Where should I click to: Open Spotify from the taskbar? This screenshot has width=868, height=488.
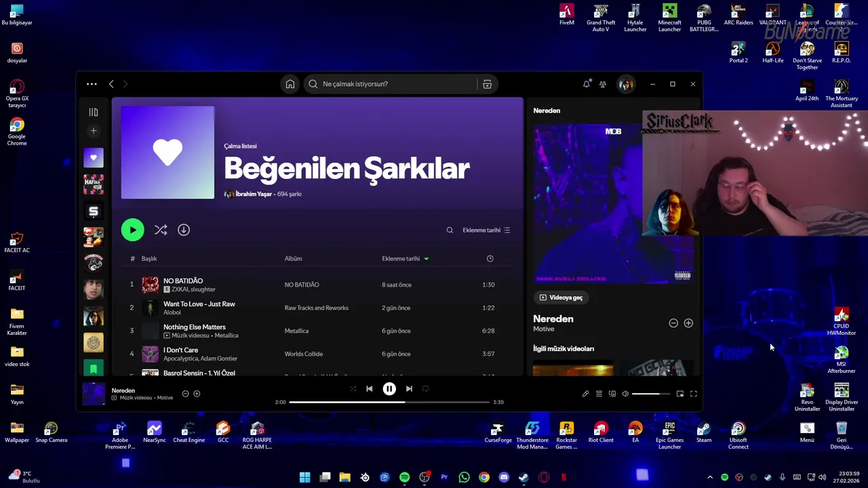(x=405, y=477)
